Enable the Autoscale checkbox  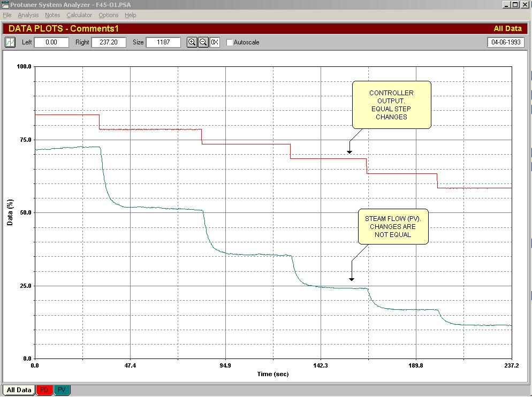pyautogui.click(x=230, y=42)
